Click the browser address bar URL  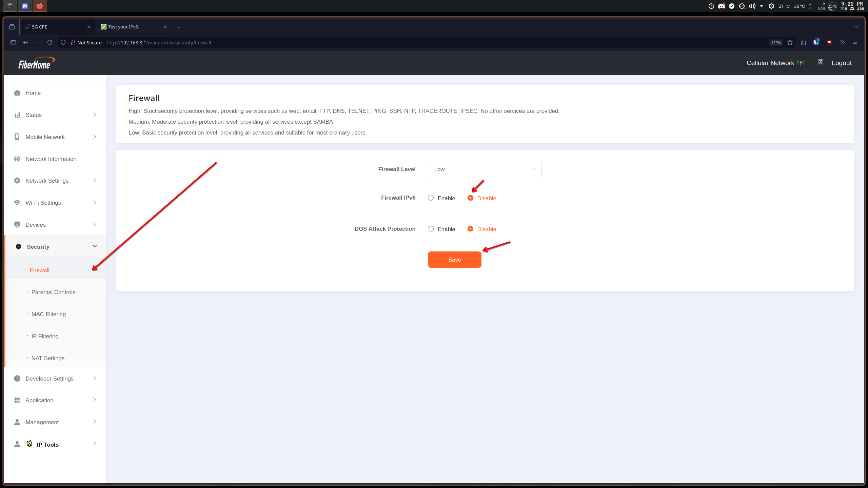[159, 43]
